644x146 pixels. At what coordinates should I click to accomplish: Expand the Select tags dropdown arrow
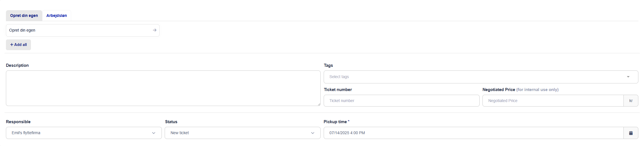point(628,77)
